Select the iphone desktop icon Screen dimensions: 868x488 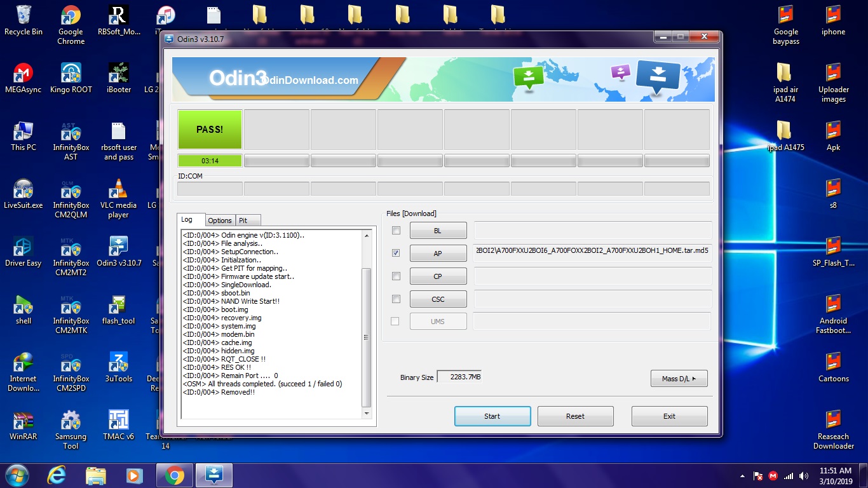point(834,20)
